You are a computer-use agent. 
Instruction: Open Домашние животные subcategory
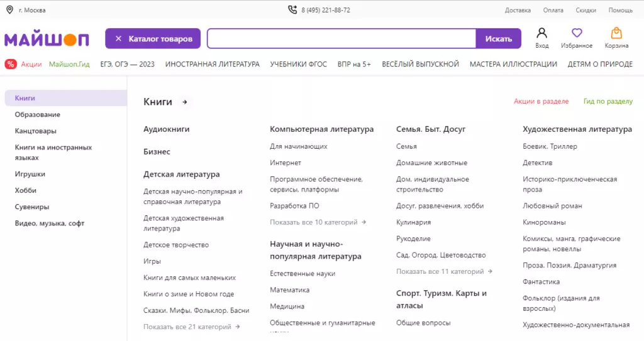pyautogui.click(x=431, y=163)
